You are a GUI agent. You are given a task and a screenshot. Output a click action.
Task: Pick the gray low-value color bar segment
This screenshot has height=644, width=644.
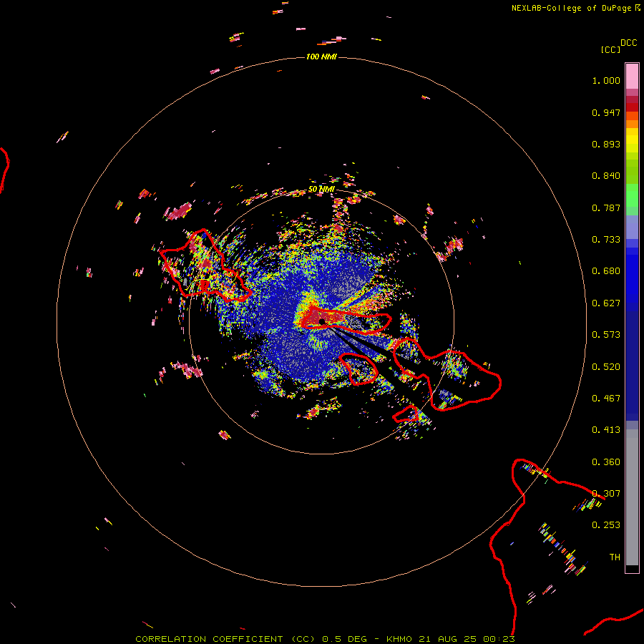click(x=632, y=497)
